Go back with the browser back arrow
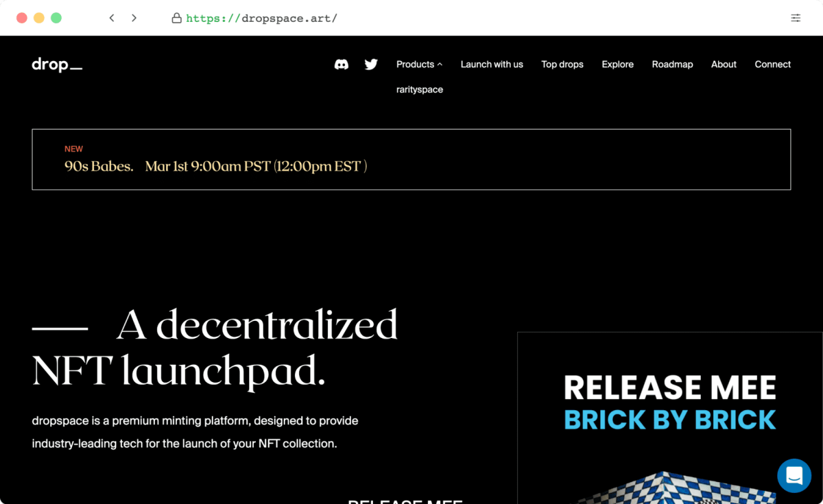Viewport: 823px width, 504px height. pos(112,18)
